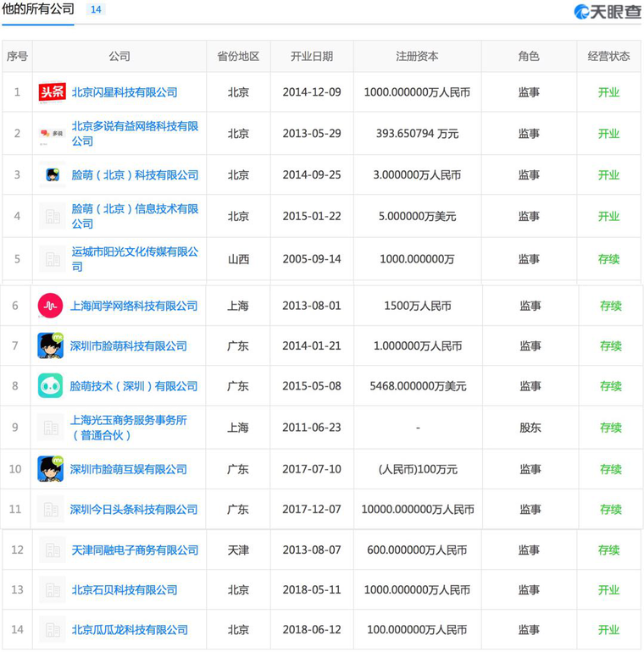The image size is (644, 652).
Task: Open 深圳今日头条科技有限公司 link
Action: click(134, 509)
